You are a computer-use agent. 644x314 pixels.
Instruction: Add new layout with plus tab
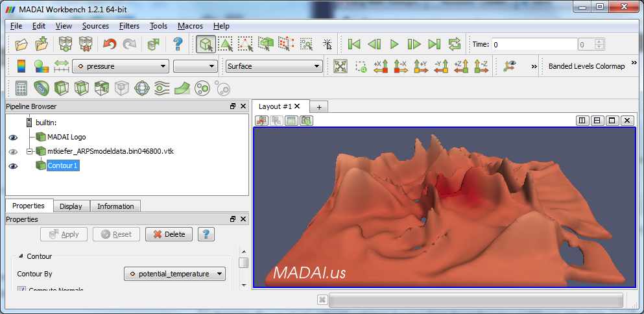(319, 107)
